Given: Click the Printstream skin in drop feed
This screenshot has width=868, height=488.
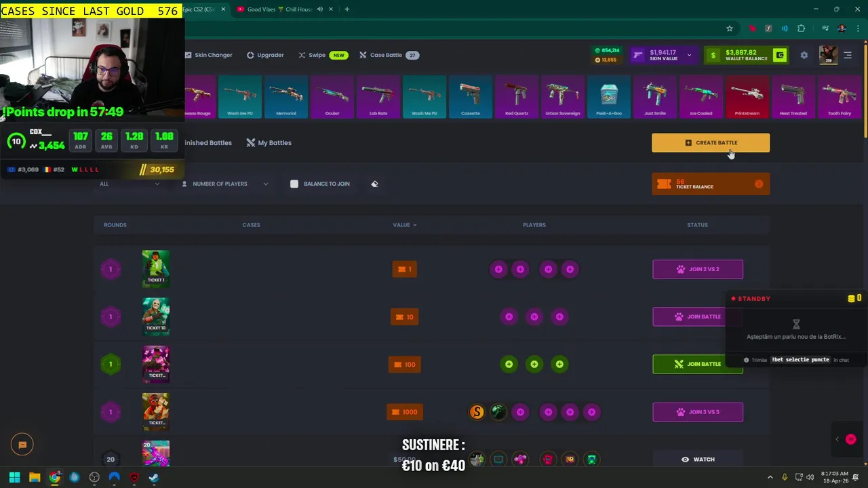Looking at the screenshot, I should point(747,98).
